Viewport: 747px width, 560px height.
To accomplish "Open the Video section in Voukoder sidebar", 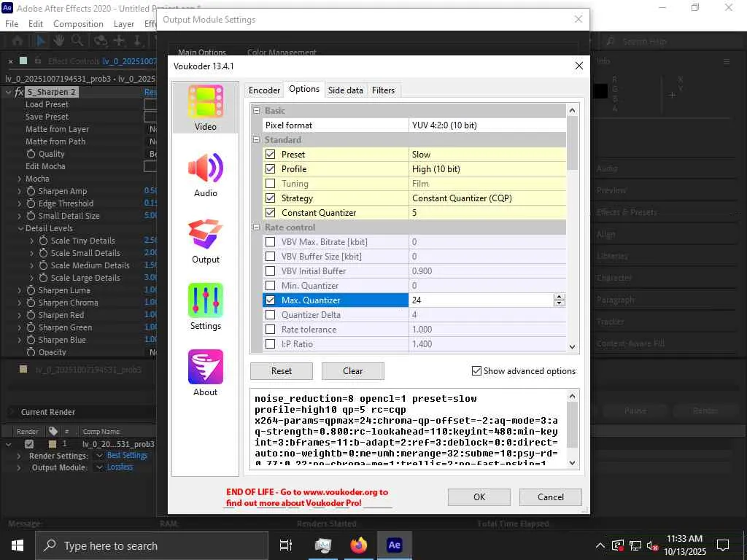I will coord(205,108).
